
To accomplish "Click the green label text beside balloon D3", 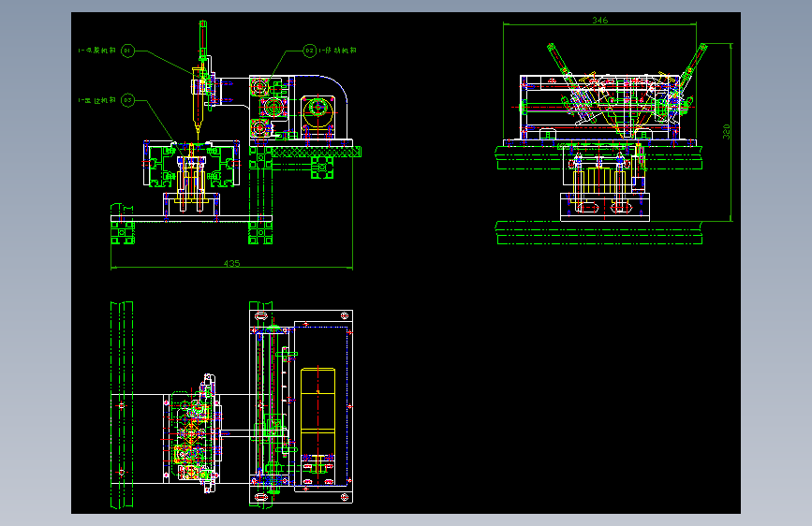I will (x=96, y=100).
